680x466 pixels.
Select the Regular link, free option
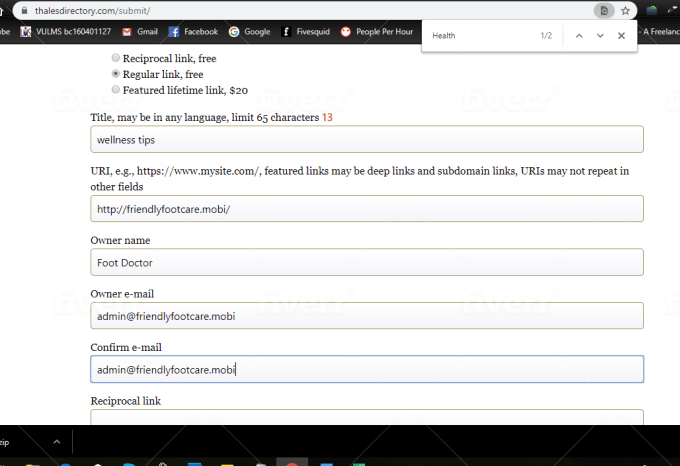[116, 74]
